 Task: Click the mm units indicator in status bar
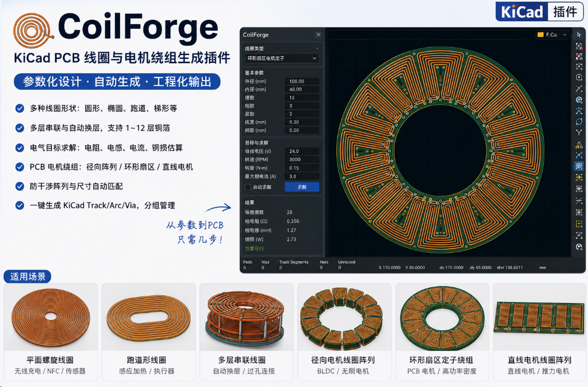tap(543, 268)
